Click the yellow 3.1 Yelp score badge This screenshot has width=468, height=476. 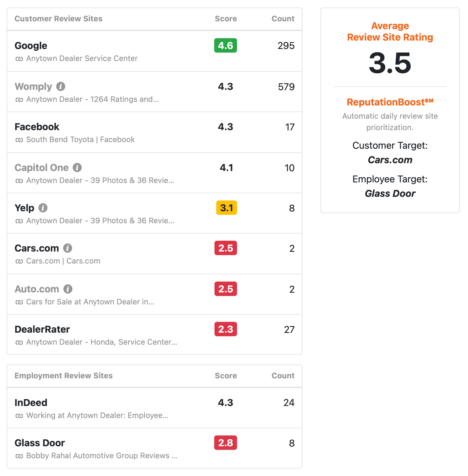(226, 208)
